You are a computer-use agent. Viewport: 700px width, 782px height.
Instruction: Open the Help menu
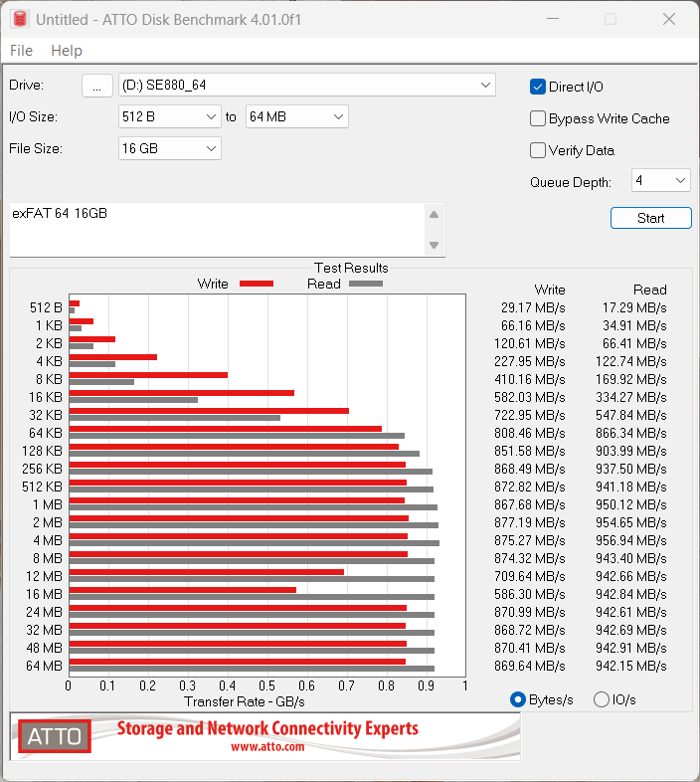[67, 51]
